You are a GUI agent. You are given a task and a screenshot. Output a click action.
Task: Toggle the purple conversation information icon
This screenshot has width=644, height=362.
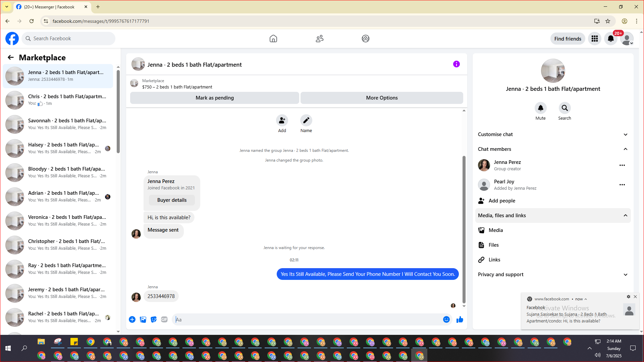[x=456, y=64]
